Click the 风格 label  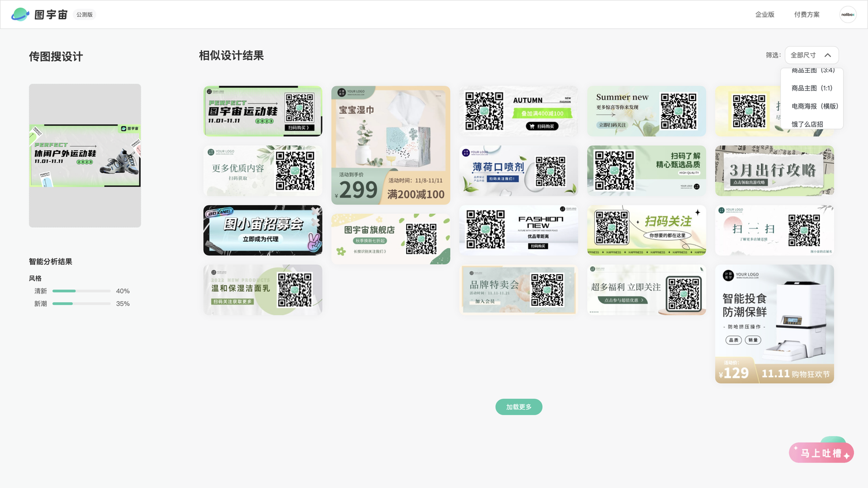35,278
